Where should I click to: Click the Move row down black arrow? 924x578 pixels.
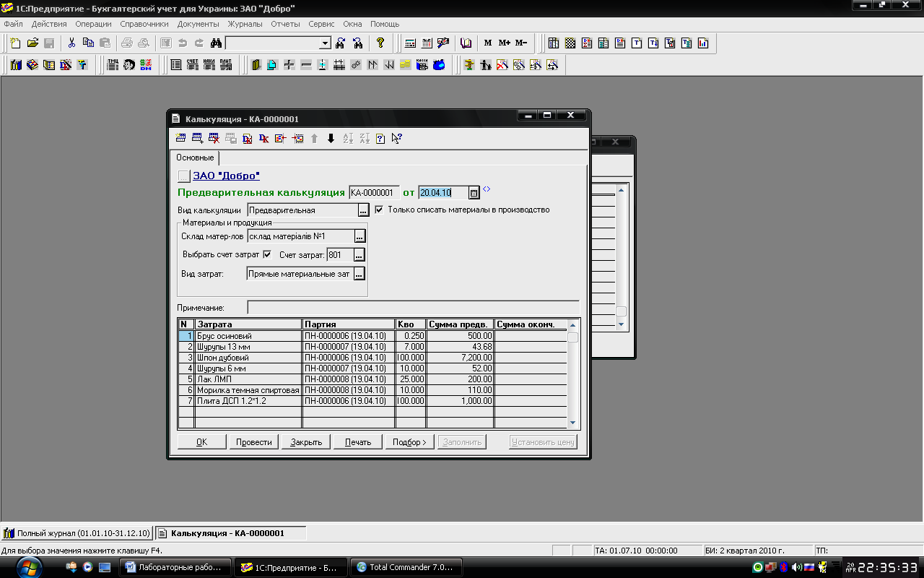(331, 139)
